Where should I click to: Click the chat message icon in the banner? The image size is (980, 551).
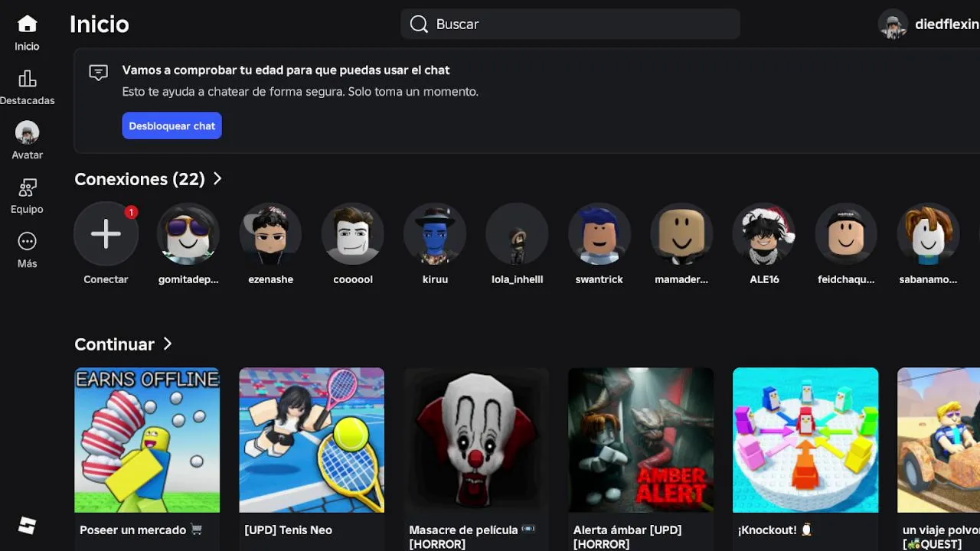98,73
